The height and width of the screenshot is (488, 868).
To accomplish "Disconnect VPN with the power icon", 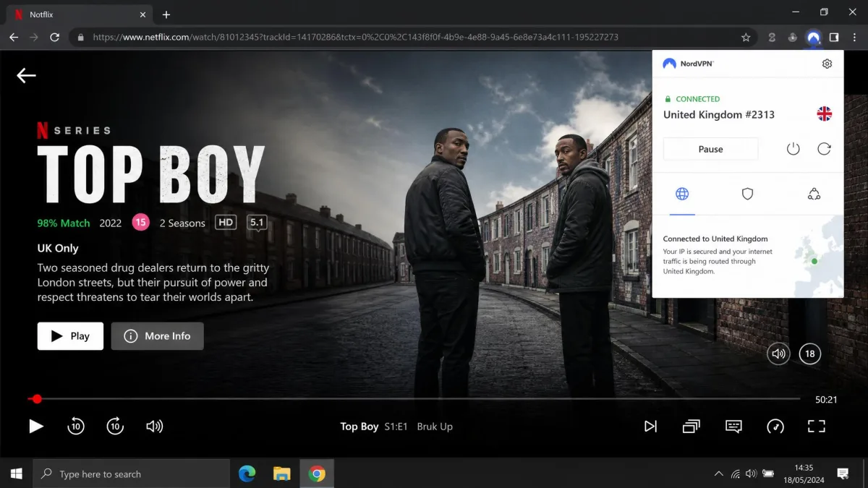I will [793, 149].
